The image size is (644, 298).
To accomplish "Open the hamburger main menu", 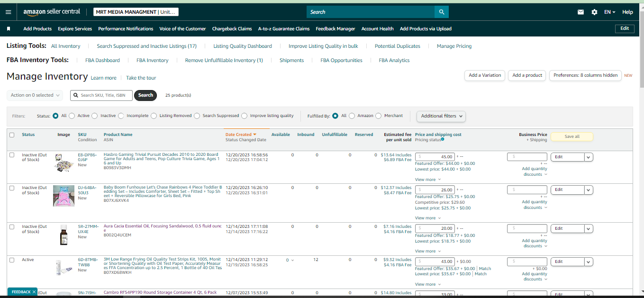I will click(8, 12).
